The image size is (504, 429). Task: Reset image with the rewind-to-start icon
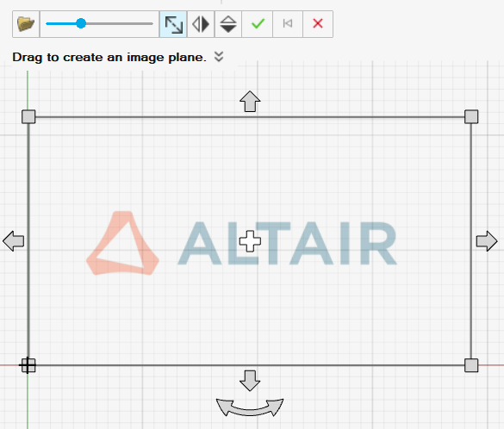click(x=288, y=24)
